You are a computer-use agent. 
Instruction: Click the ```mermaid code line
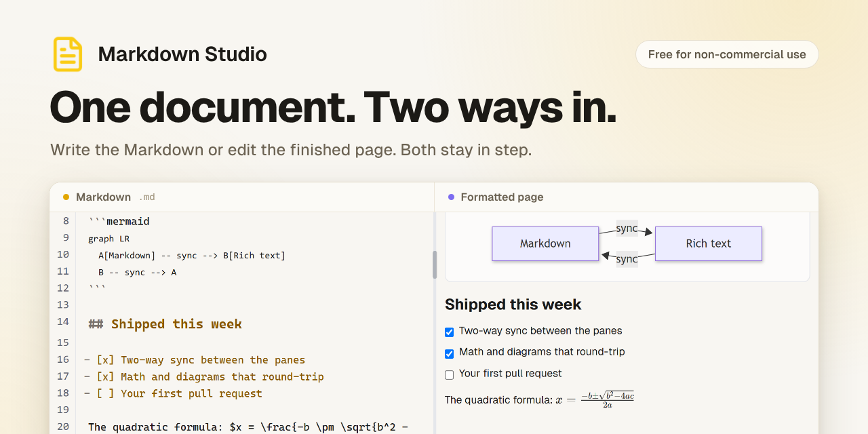coord(119,221)
